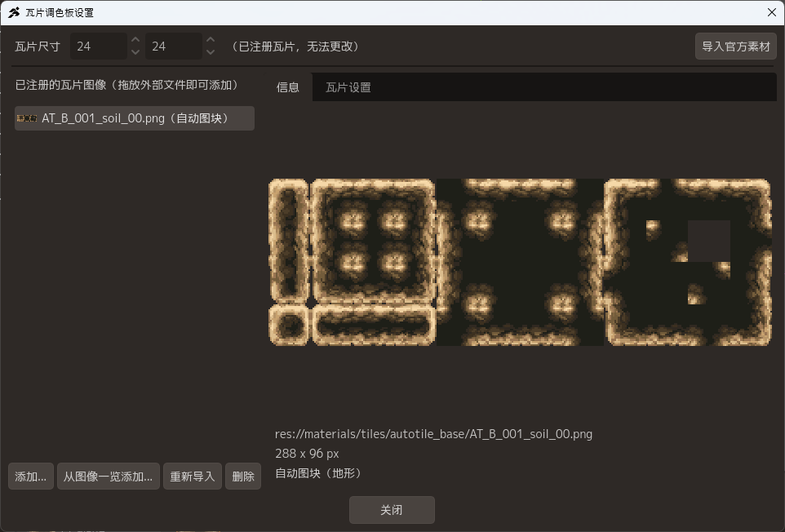Decrease the second tile size value
Screen dimensions: 785x532
(x=211, y=52)
